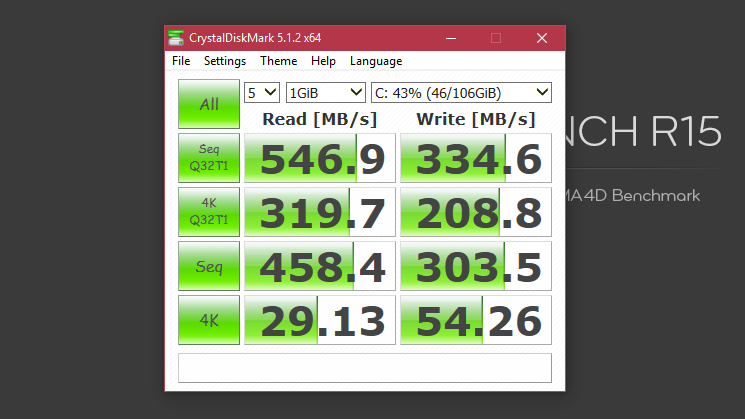Click the CrystalDiskMark app icon in title bar
Image resolution: width=745 pixels, height=419 pixels.
[176, 38]
